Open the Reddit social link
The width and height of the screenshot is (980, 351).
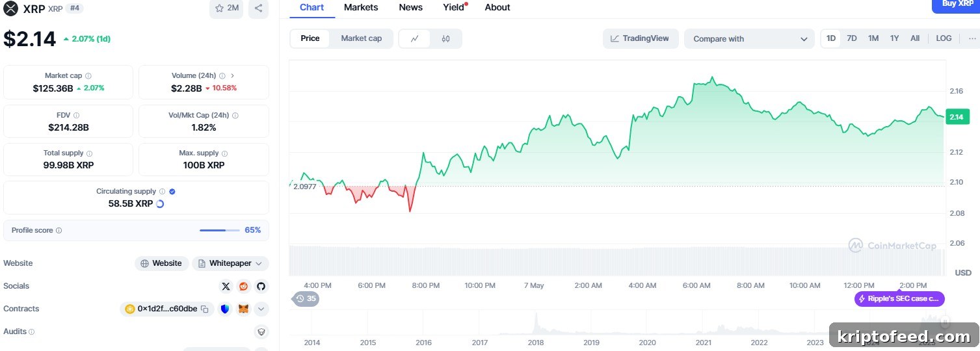click(243, 286)
